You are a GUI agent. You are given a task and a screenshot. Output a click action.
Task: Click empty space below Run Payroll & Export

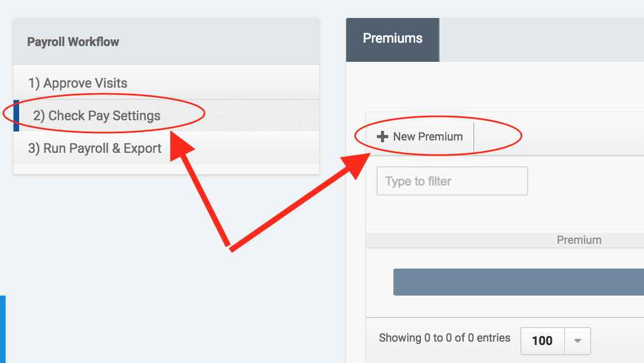166,169
